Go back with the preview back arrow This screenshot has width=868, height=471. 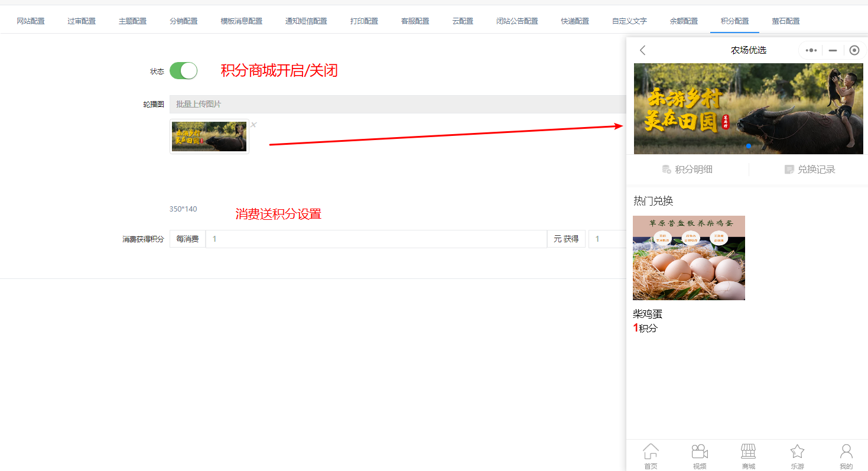pos(643,50)
